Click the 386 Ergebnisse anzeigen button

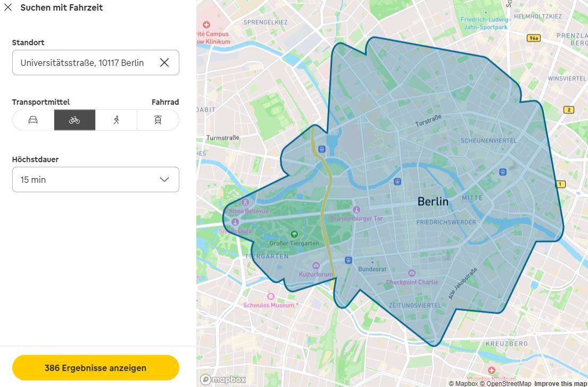coord(95,368)
